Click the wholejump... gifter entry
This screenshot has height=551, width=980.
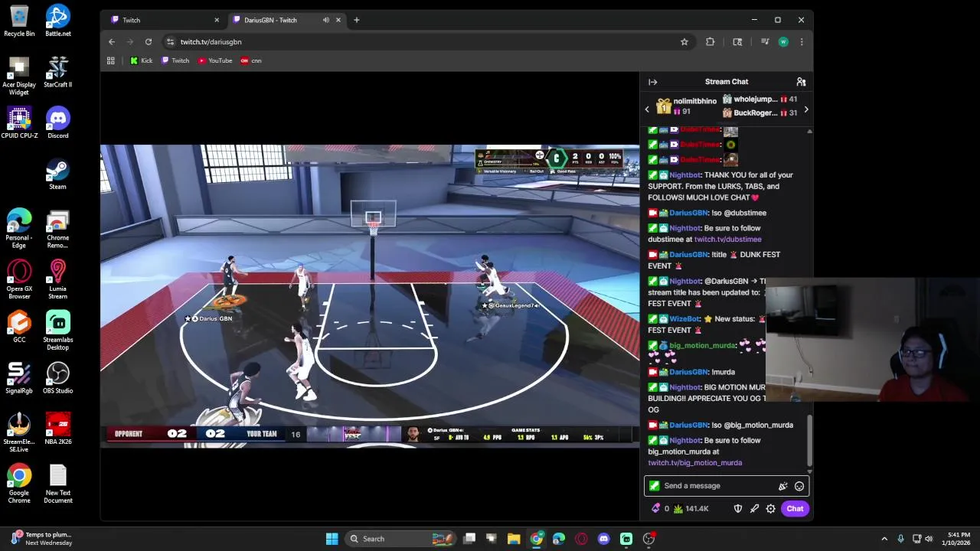(x=760, y=99)
